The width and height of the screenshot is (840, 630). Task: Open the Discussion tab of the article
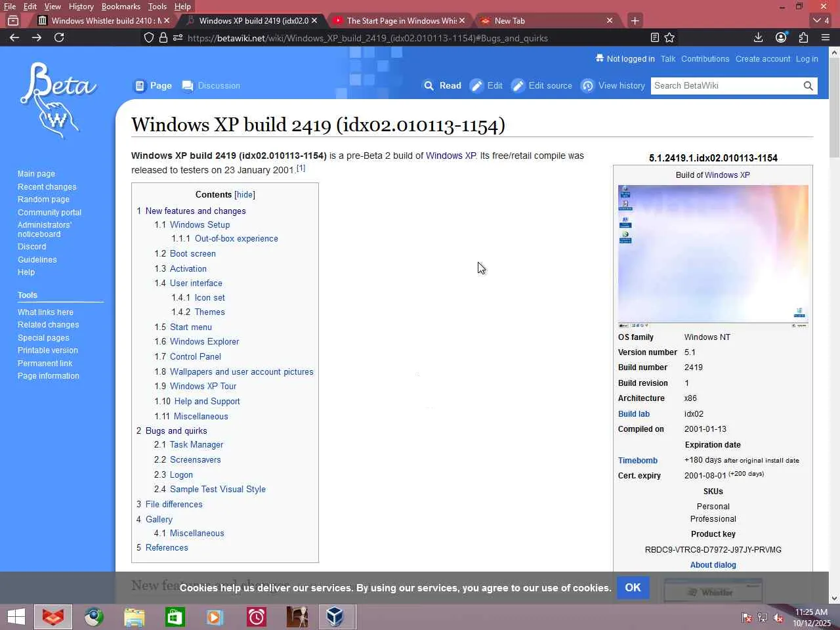(x=211, y=86)
